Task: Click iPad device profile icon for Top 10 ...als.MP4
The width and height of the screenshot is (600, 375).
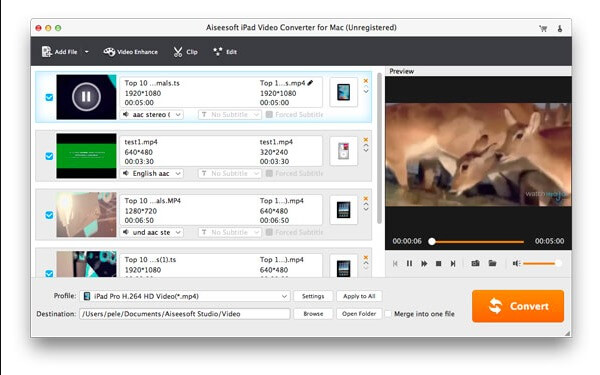Action: tap(344, 210)
